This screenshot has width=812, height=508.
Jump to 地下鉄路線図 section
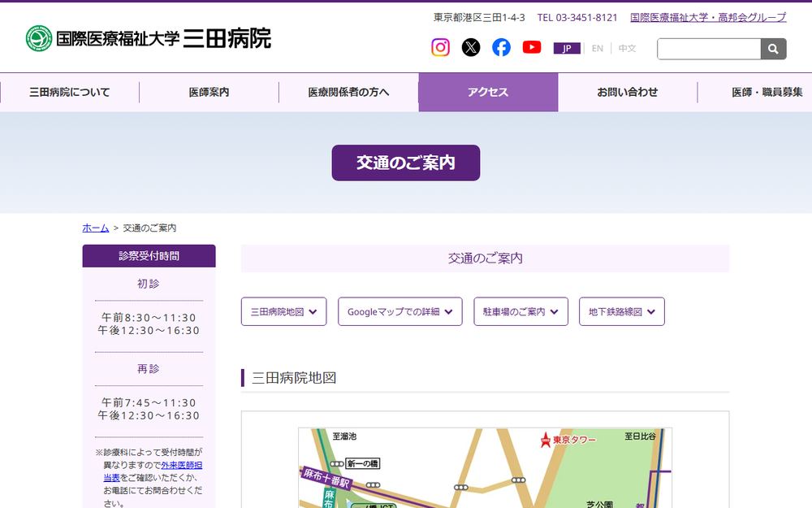point(621,311)
